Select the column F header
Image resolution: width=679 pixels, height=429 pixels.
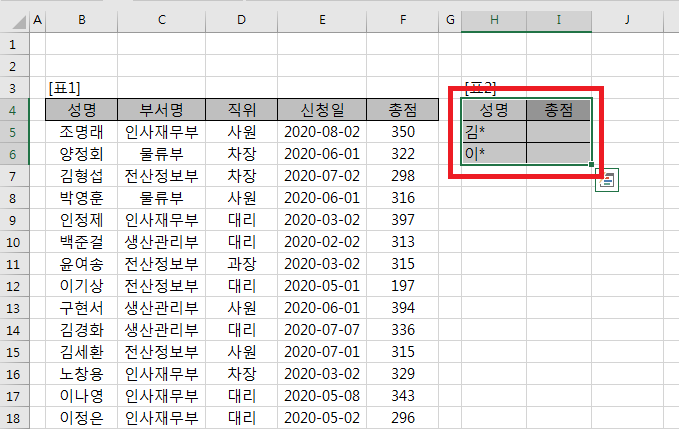click(403, 20)
